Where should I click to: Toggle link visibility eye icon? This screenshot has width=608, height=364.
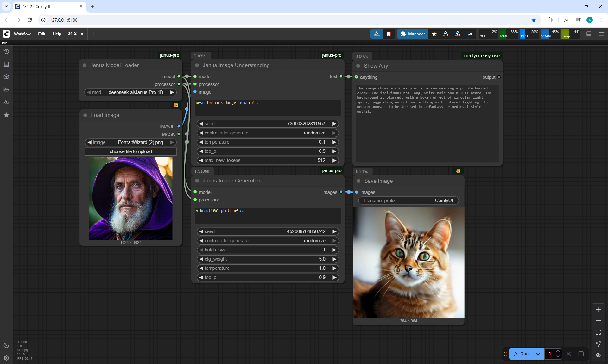pyautogui.click(x=598, y=355)
